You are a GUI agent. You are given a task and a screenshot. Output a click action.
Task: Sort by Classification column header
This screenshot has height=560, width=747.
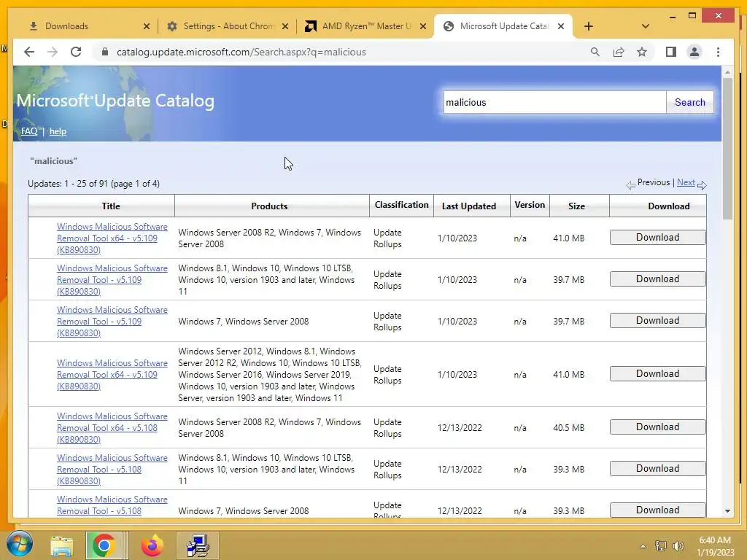click(402, 205)
